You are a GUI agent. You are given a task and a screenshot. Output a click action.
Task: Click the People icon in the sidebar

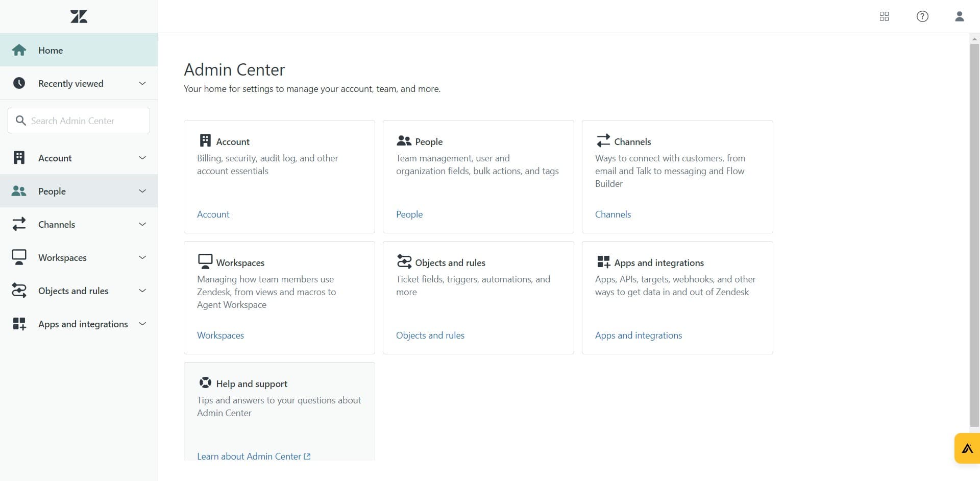pyautogui.click(x=19, y=190)
